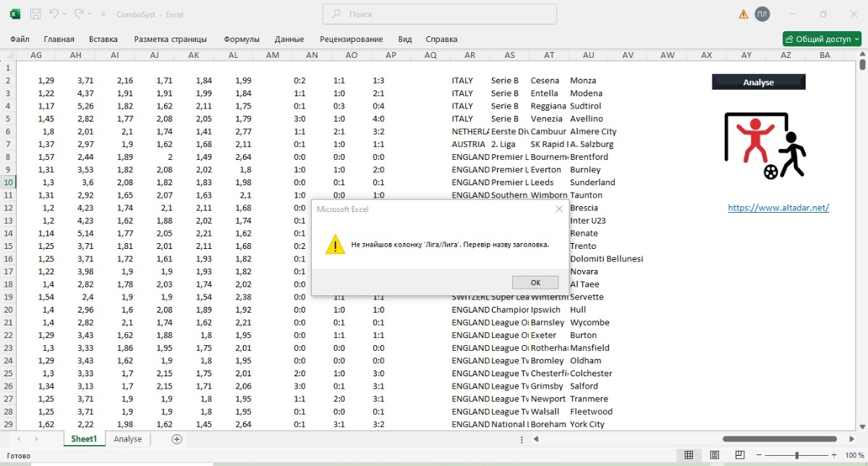Click the Undo arrow icon
The height and width of the screenshot is (466, 868).
tap(54, 14)
